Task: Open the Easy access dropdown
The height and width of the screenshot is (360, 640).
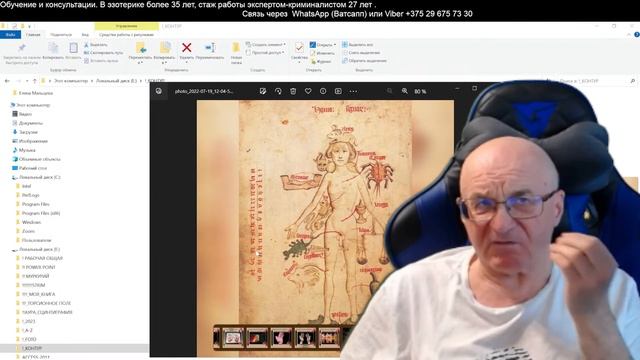Action: pyautogui.click(x=265, y=53)
